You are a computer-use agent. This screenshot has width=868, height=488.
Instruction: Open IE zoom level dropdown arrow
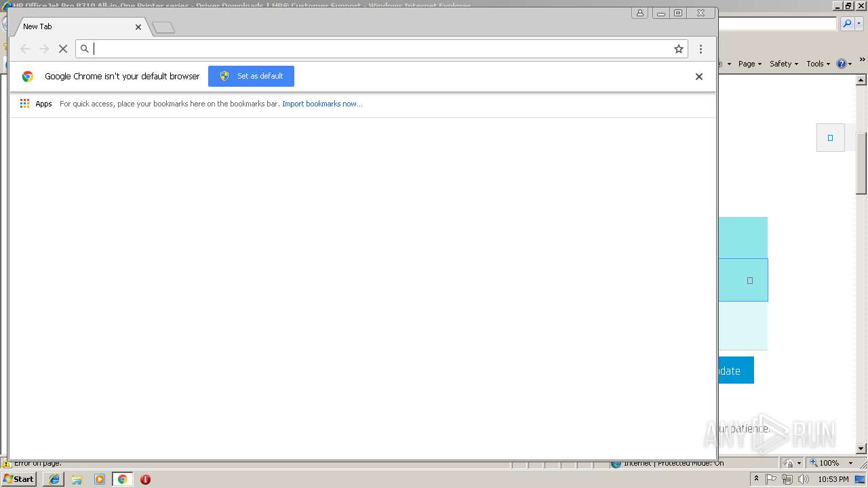[850, 463]
